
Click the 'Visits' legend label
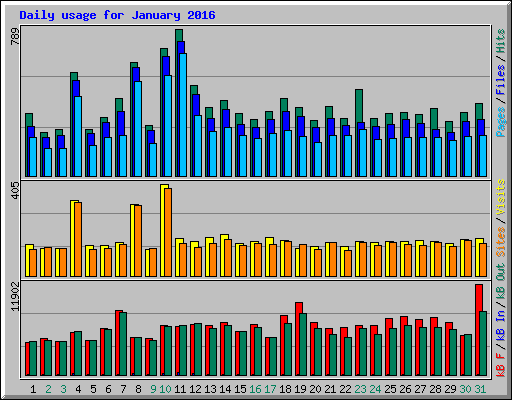point(500,197)
